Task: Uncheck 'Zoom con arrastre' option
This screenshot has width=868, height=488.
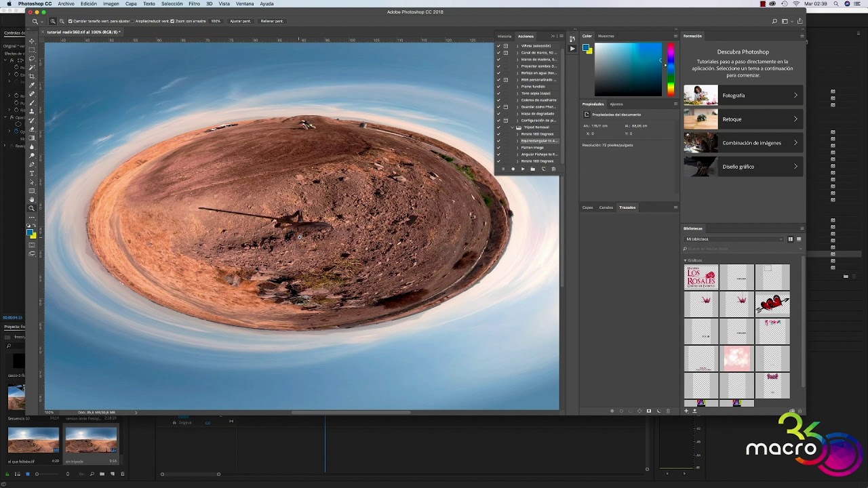Action: (x=172, y=21)
